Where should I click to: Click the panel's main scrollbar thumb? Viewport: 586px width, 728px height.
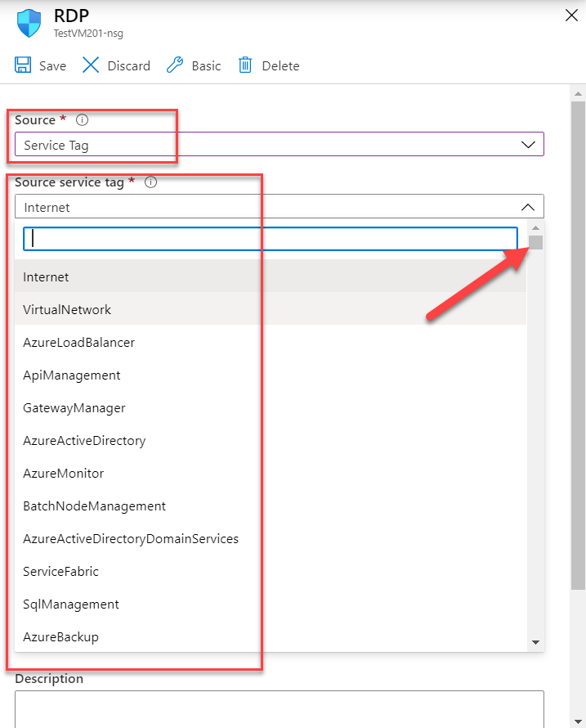[578, 345]
